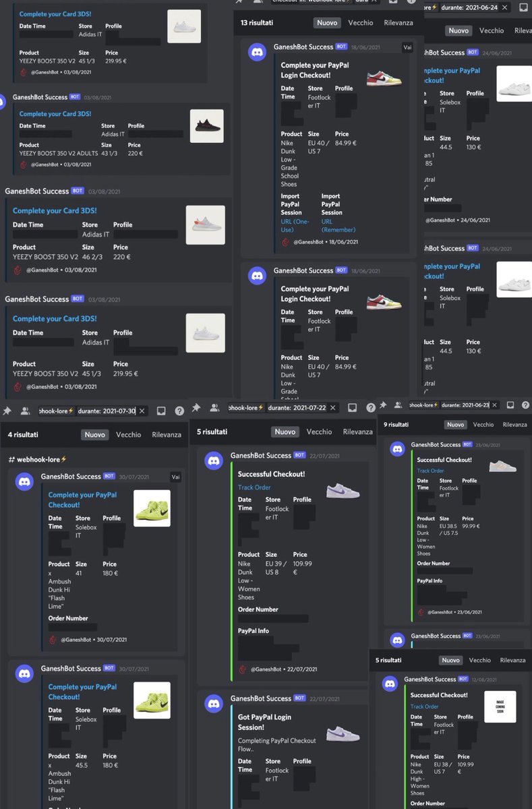
Task: Click the '9 risultati' results count
Action: point(395,425)
